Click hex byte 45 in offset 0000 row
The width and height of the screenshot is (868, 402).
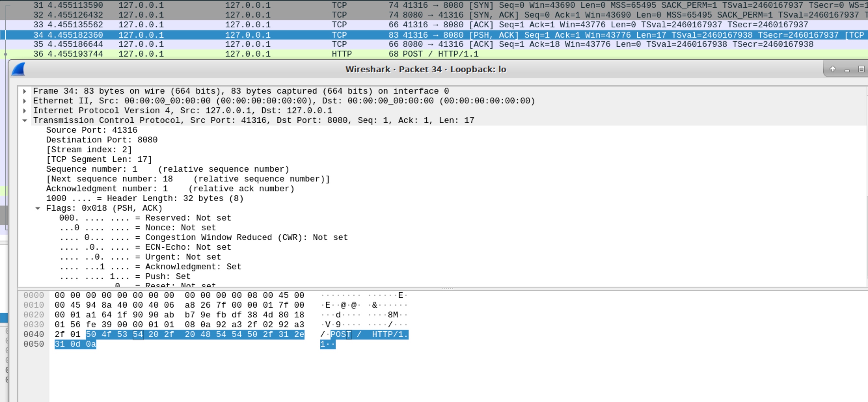coord(283,296)
